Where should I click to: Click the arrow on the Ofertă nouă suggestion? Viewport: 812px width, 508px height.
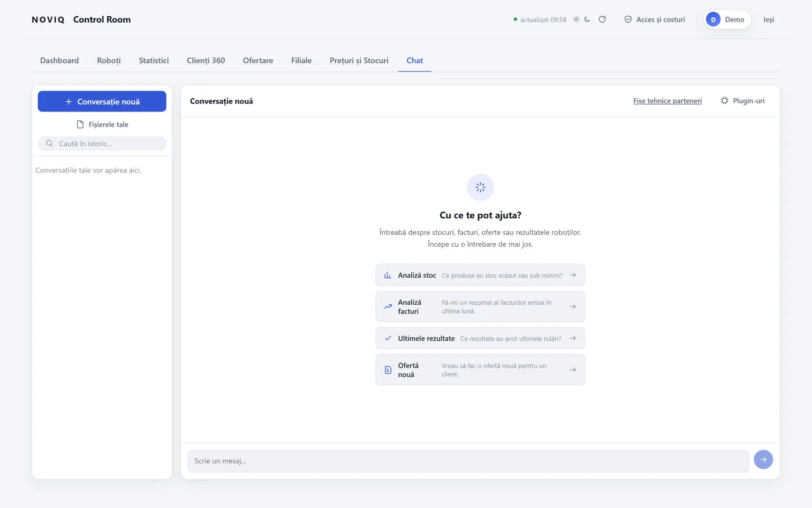[573, 370]
